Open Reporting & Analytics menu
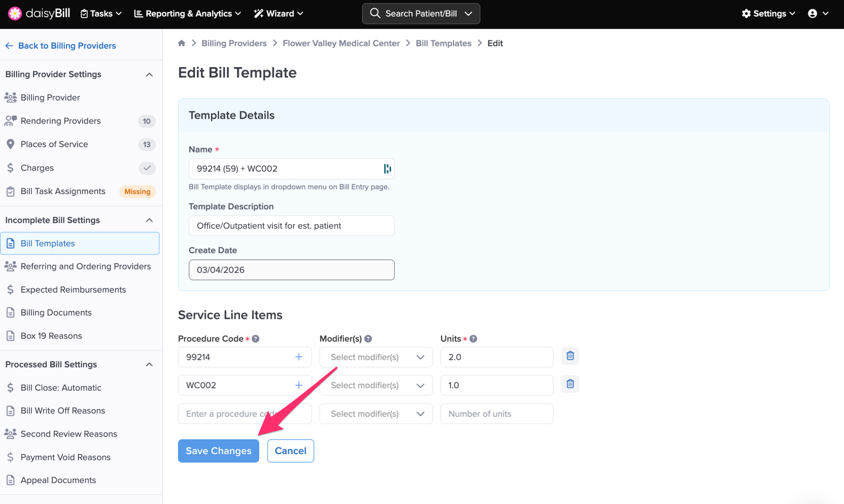 click(x=188, y=14)
